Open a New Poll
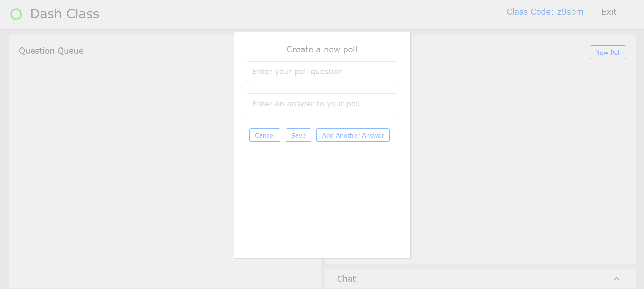 [608, 53]
